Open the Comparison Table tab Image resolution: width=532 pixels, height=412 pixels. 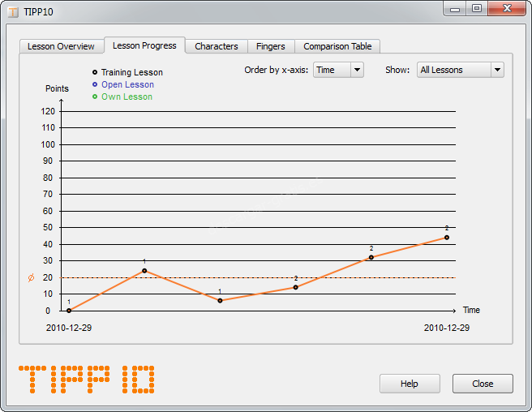(337, 46)
